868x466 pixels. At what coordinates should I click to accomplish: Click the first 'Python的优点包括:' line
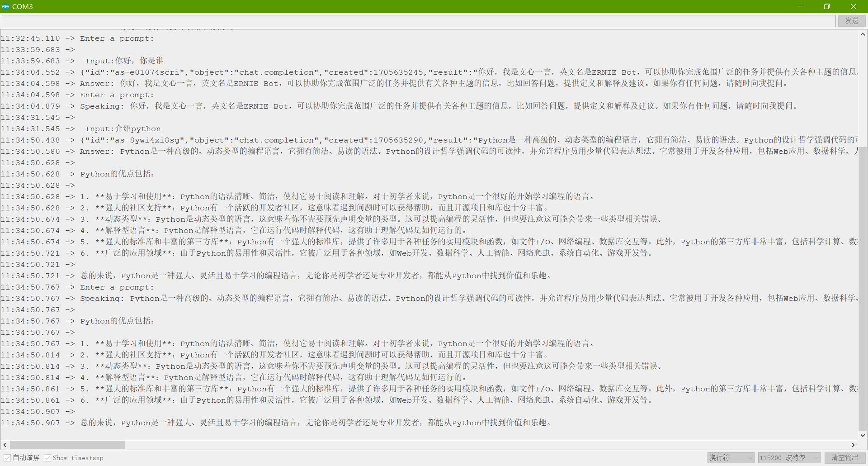[x=78, y=174]
